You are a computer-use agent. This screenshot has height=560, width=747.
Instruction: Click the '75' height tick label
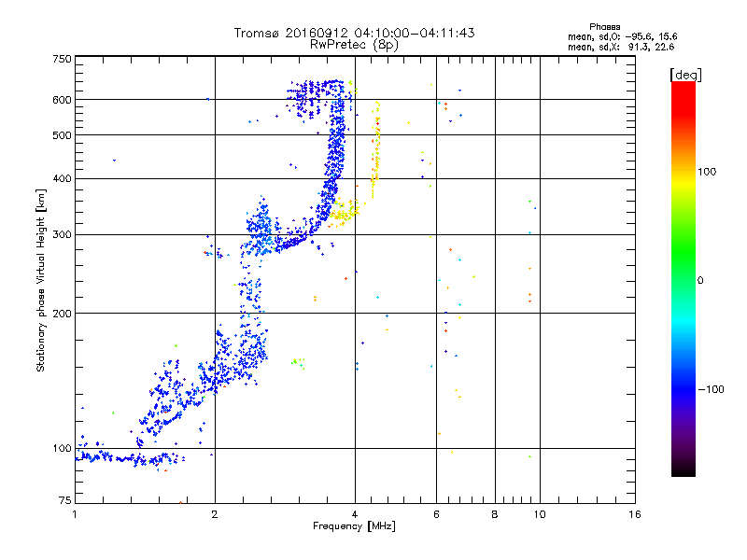point(65,500)
